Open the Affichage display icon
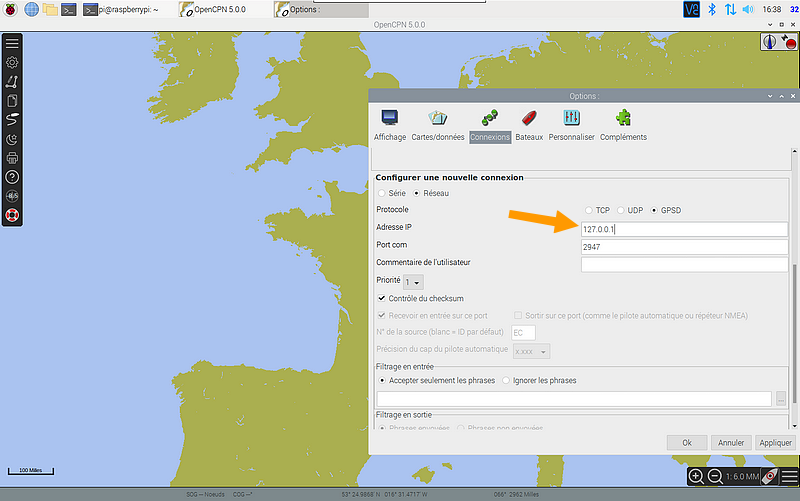Image resolution: width=800 pixels, height=501 pixels. 390,118
